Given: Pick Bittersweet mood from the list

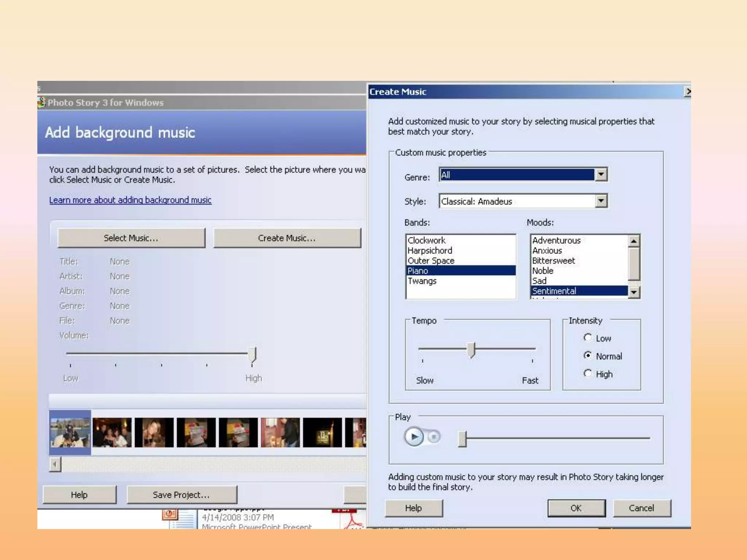Looking at the screenshot, I should tap(553, 261).
